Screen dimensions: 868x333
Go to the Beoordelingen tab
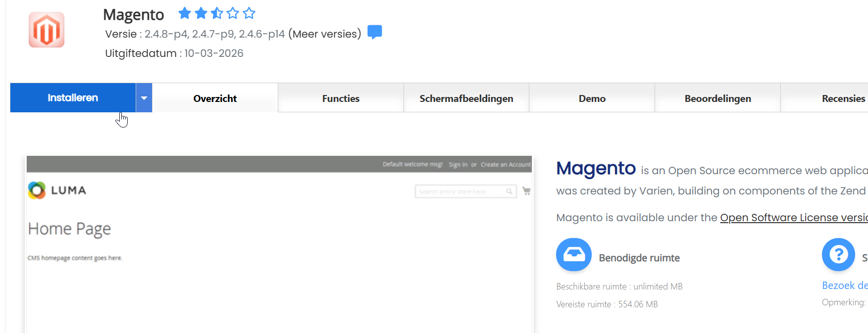(718, 98)
